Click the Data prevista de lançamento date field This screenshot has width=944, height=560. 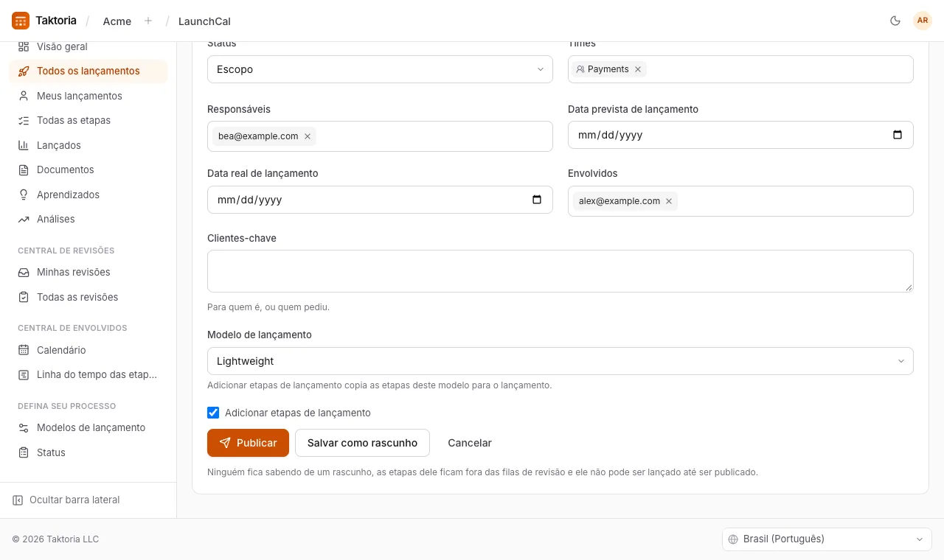740,135
